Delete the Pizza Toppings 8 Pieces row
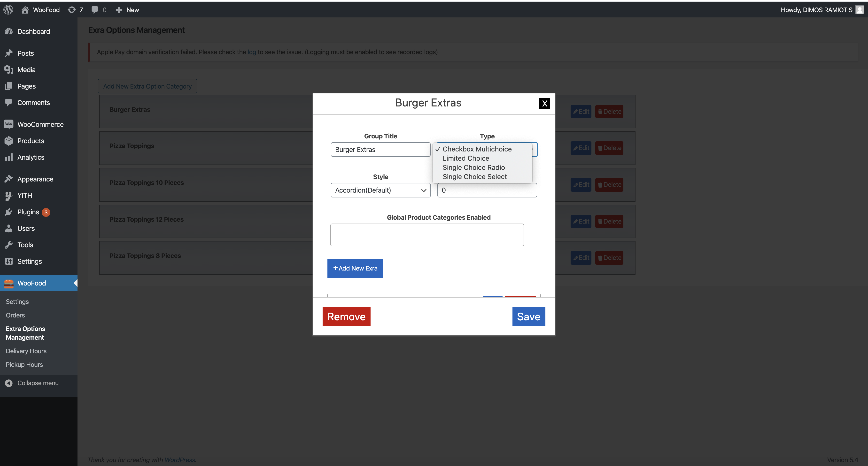This screenshot has height=466, width=868. pos(609,258)
